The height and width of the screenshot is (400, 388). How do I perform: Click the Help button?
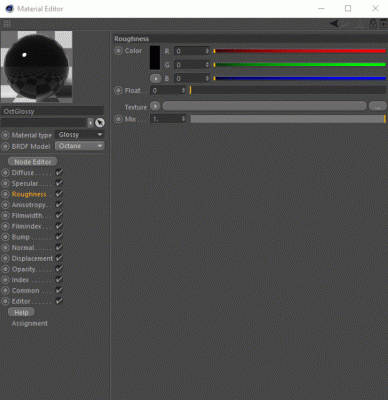[21, 313]
